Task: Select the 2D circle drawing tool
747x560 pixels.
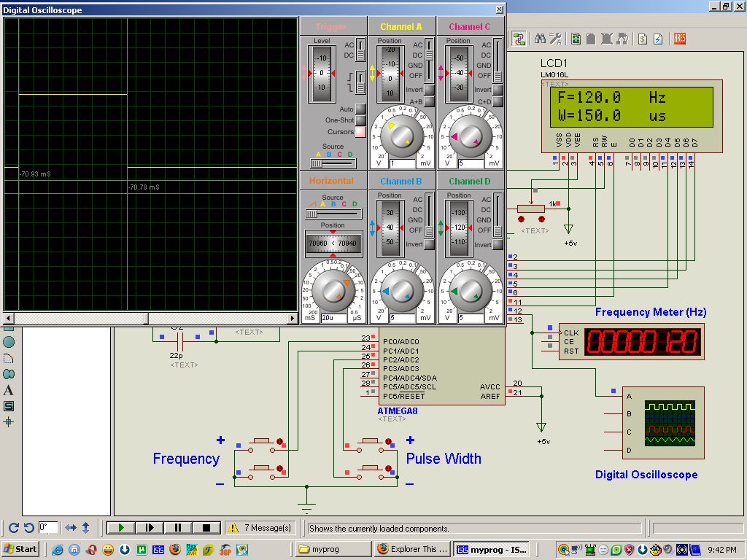Action: coord(9,342)
